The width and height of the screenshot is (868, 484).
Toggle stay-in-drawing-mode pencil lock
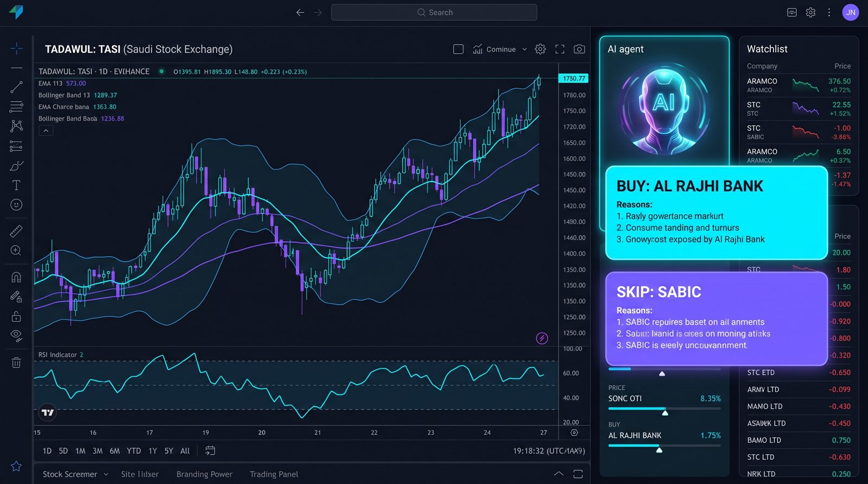[x=16, y=296]
